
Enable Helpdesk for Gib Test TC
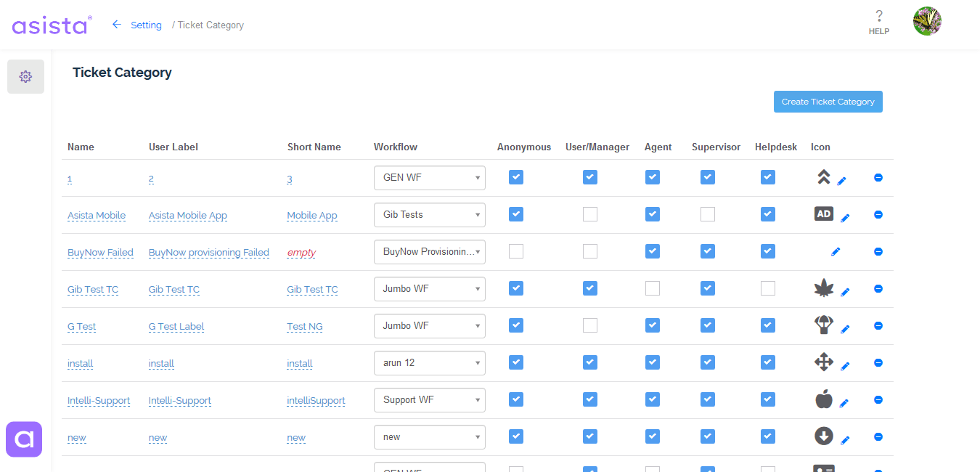coord(768,288)
